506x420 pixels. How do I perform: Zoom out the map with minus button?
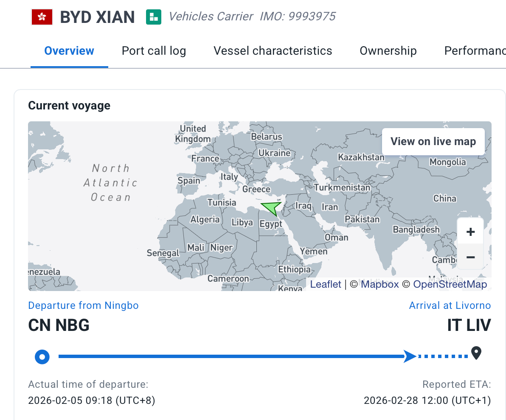470,257
